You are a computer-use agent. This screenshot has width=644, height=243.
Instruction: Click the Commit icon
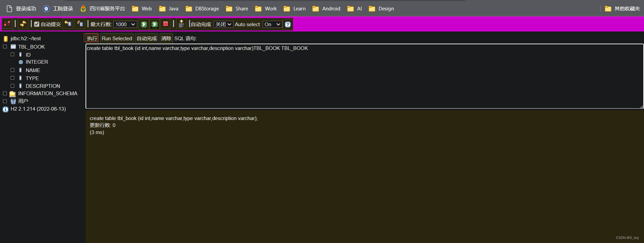(80, 24)
